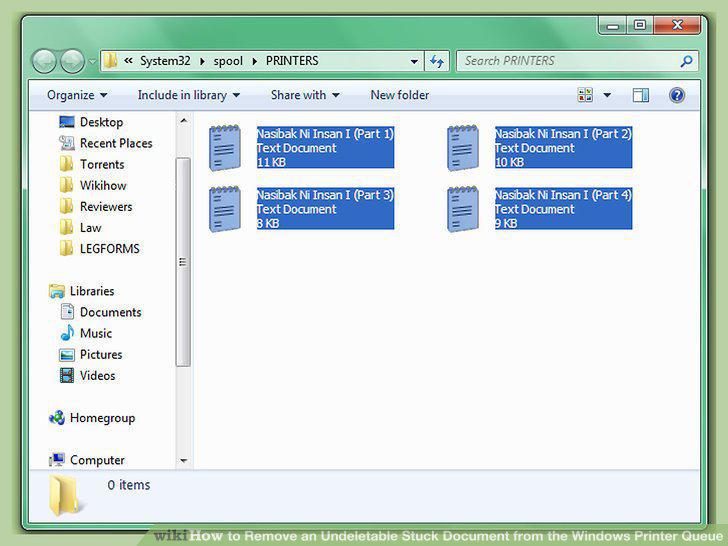The height and width of the screenshot is (546, 728).
Task: Click the search magnifier icon
Action: click(x=686, y=61)
